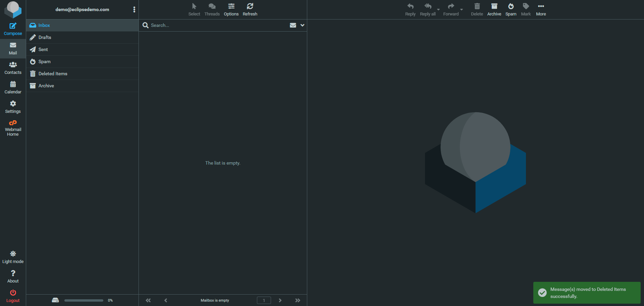Click the disk quota usage bar

tap(84, 300)
